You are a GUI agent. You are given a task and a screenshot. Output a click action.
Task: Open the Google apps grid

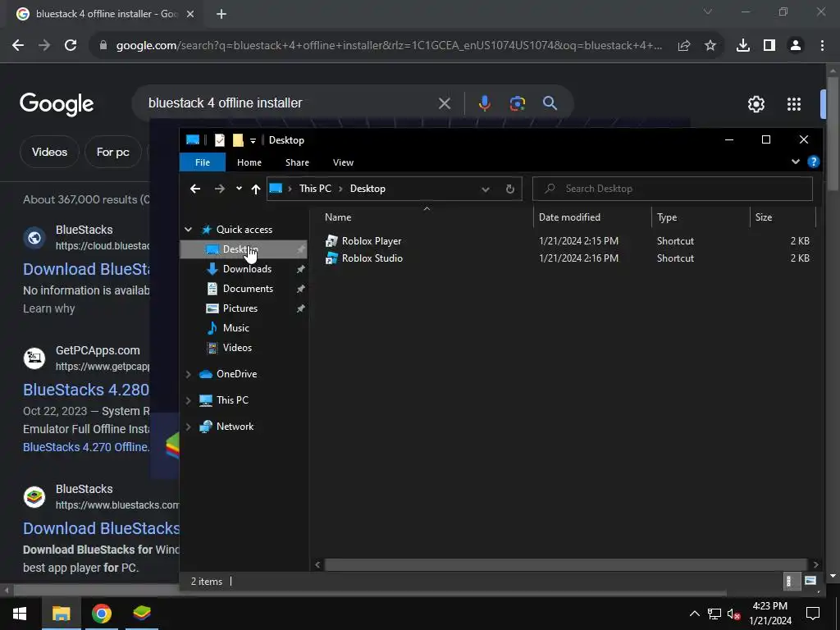click(794, 104)
